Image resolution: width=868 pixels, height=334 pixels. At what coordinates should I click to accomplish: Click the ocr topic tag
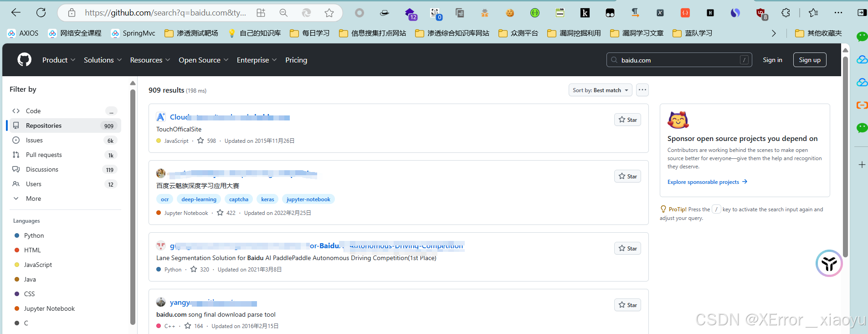[x=164, y=199]
